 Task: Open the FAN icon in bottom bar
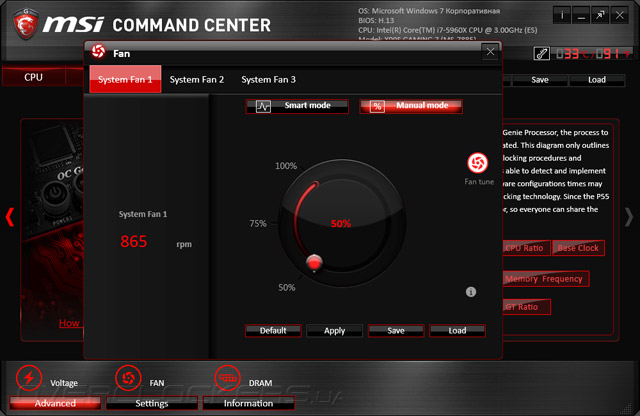coord(128,378)
